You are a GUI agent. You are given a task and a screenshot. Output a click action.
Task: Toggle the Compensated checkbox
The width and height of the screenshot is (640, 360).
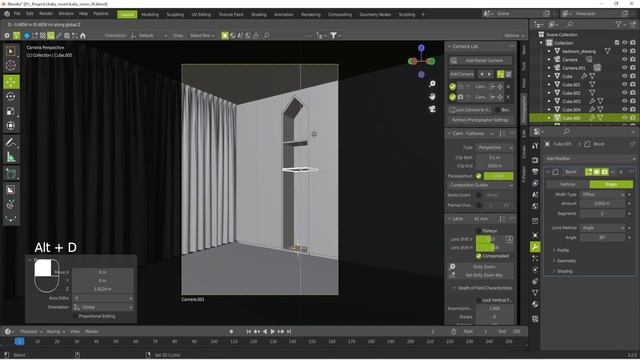(478, 256)
